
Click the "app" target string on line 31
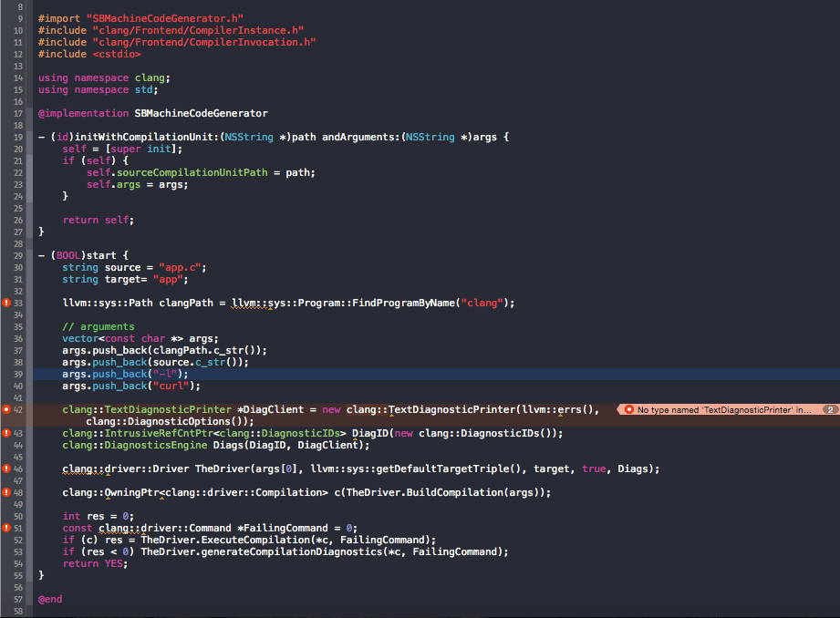[x=168, y=279]
